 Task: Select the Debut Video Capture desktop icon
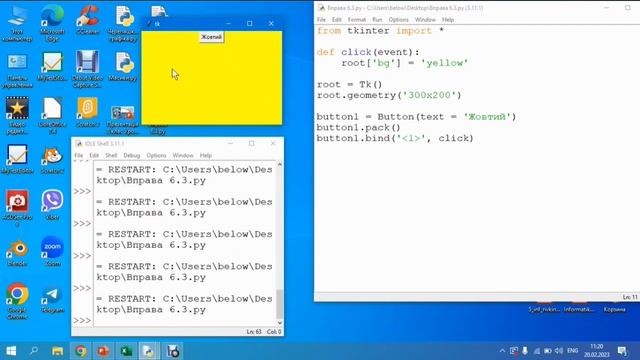tap(87, 70)
